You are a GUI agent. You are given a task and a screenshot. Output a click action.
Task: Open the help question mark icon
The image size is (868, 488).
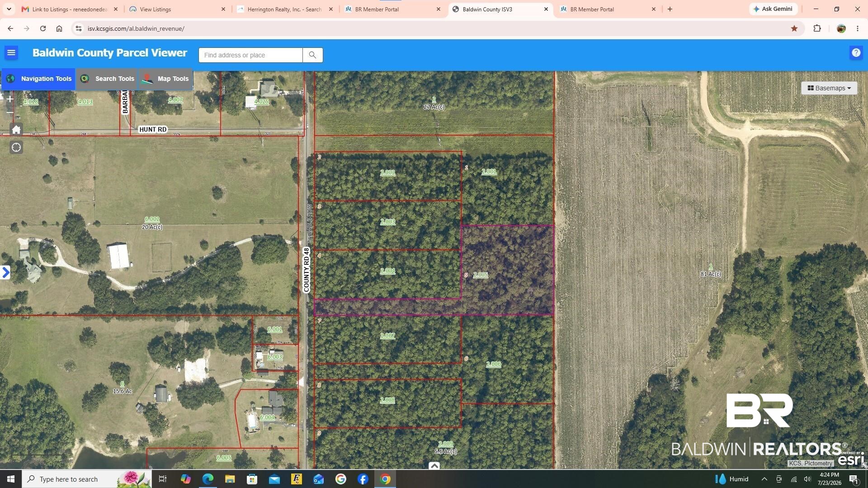[856, 53]
